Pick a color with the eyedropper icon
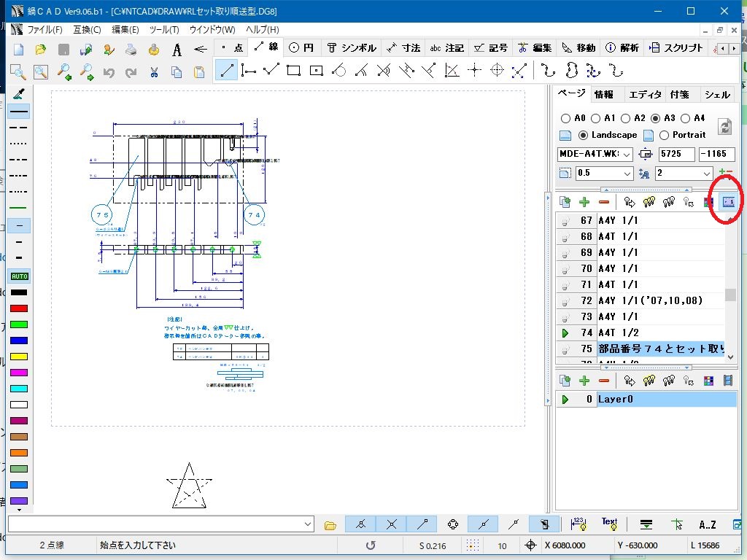The image size is (747, 560). point(19,94)
